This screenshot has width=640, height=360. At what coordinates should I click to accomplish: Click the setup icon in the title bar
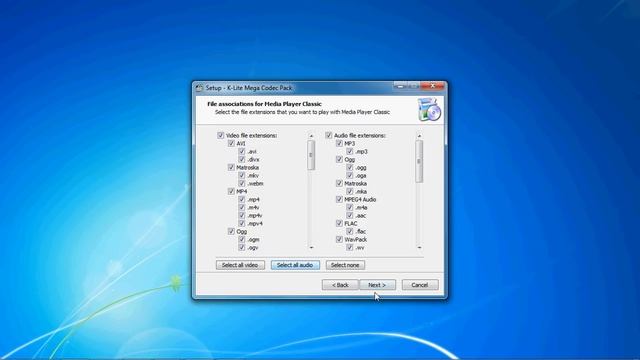tap(199, 88)
